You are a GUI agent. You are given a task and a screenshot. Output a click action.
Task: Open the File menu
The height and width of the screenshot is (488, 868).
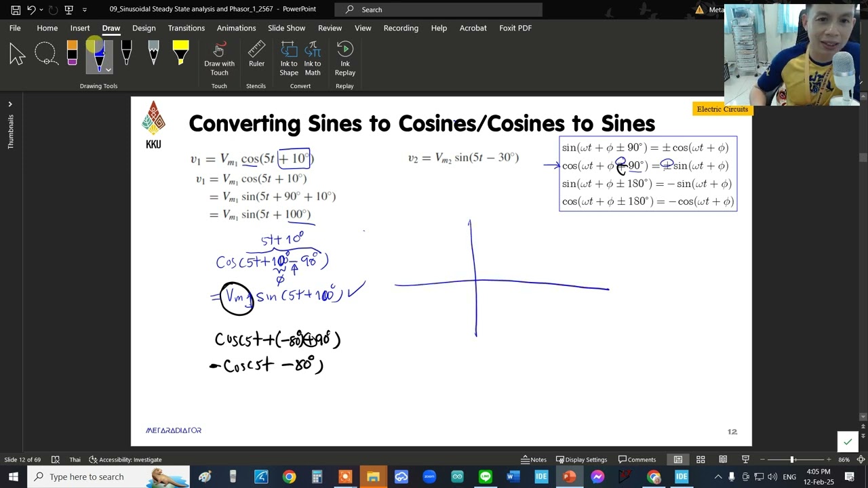coord(15,28)
